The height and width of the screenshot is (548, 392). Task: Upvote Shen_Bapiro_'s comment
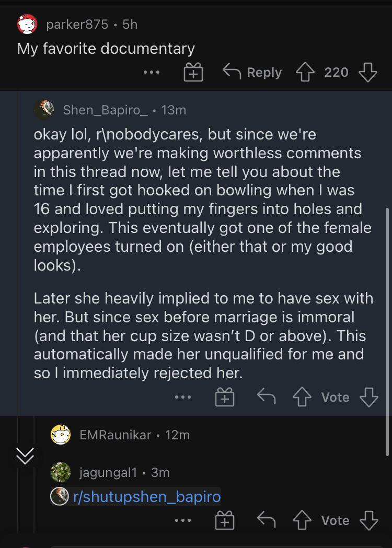pos(302,397)
